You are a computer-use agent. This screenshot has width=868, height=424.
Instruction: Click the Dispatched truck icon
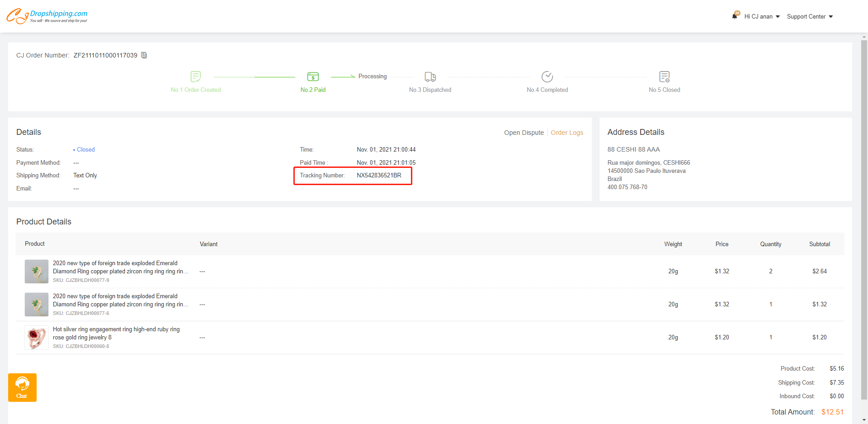430,76
